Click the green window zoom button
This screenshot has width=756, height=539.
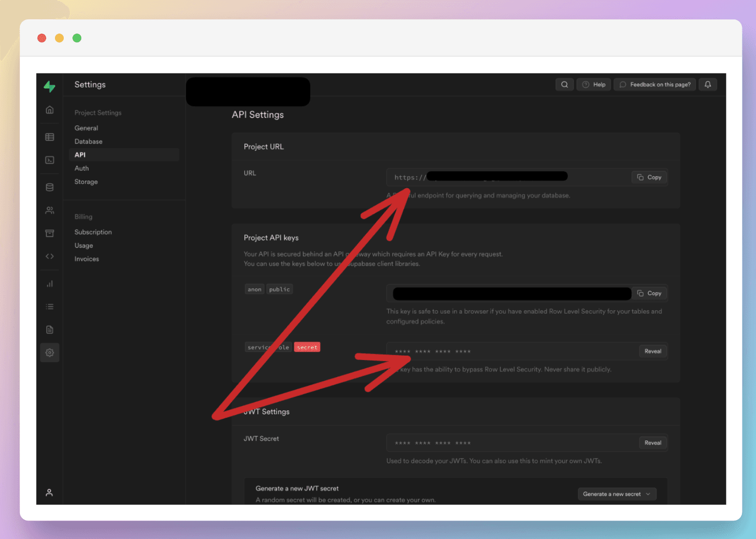77,38
